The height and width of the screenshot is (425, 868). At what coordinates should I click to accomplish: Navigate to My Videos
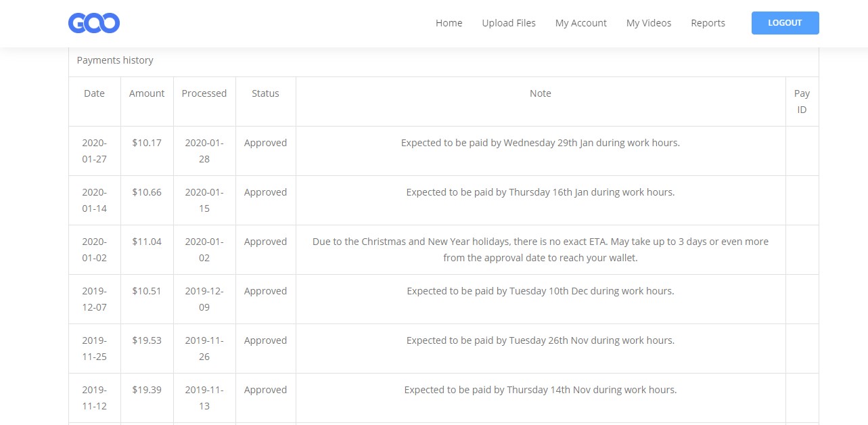[648, 23]
